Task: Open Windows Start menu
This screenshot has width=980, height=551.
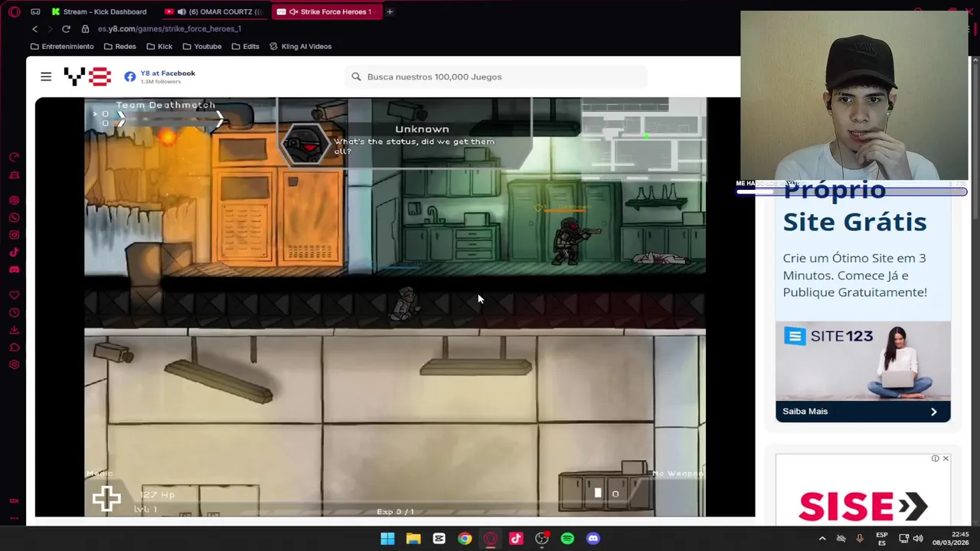Action: click(x=387, y=539)
